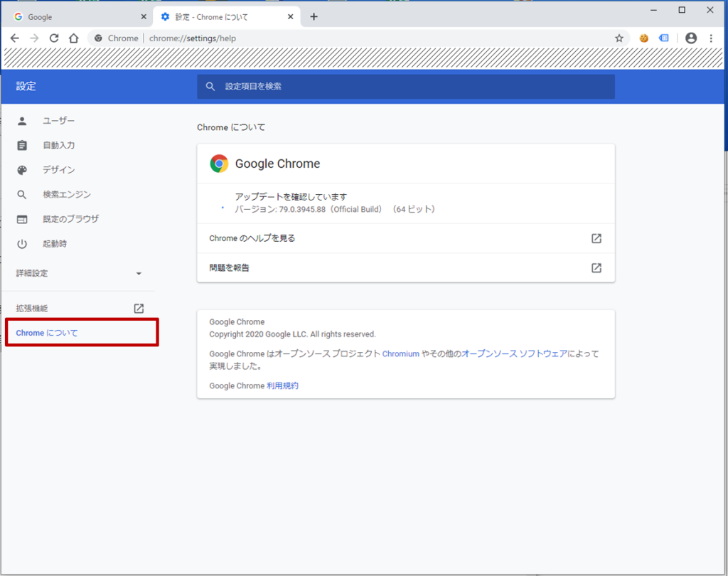Expand the 詳細設定 section arrow
The height and width of the screenshot is (576, 728).
pyautogui.click(x=139, y=274)
